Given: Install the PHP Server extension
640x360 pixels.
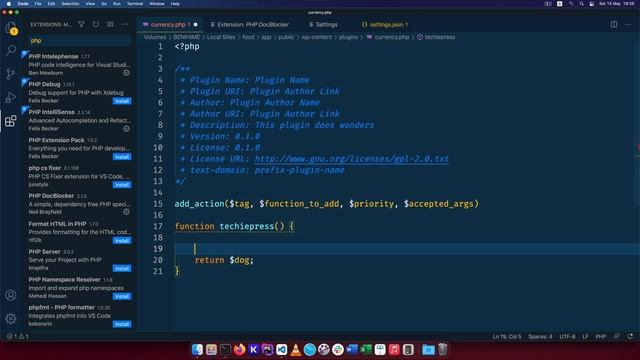Looking at the screenshot, I should [122, 268].
